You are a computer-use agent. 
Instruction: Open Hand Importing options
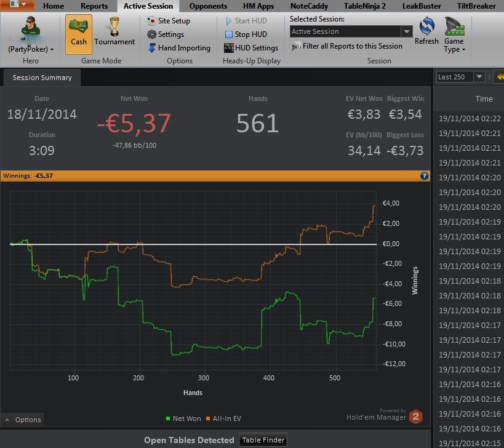(x=179, y=48)
